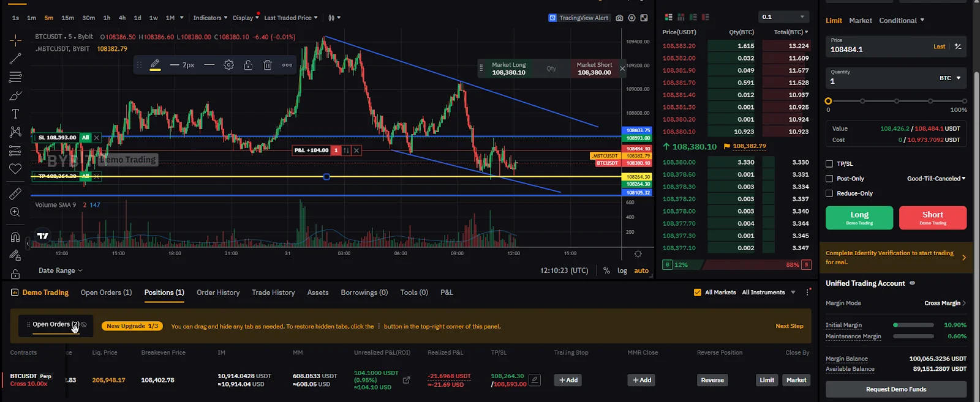
Task: Toggle log scale on chart
Action: click(622, 270)
